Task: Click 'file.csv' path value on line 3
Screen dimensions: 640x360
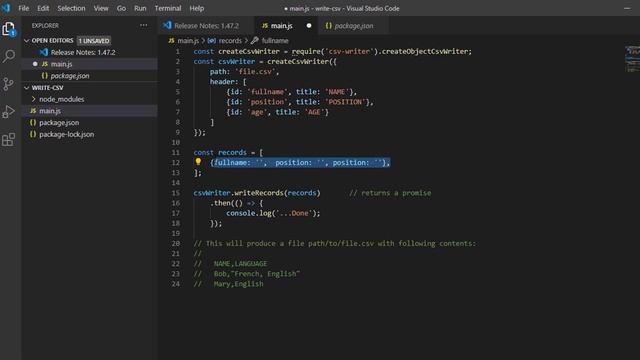Action: [255, 71]
